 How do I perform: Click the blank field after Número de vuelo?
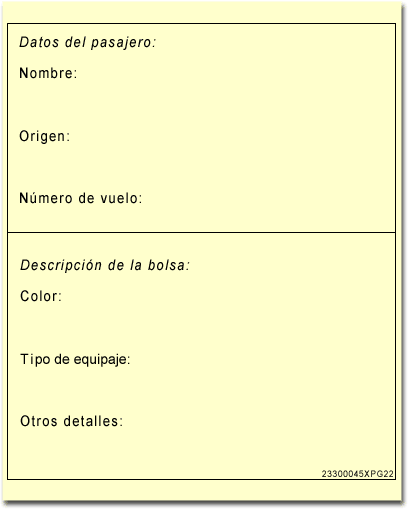point(268,198)
